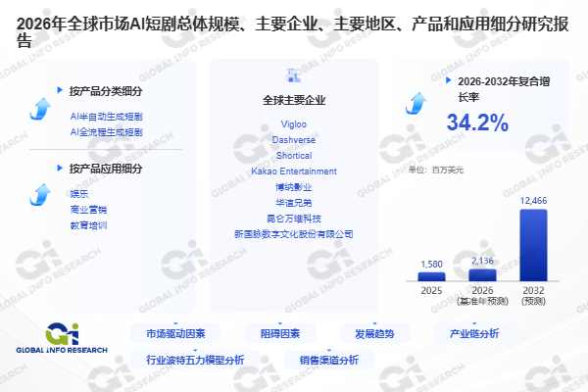The height and width of the screenshot is (392, 588).
Task: Click the 2032 forecast bar
Action: point(533,245)
